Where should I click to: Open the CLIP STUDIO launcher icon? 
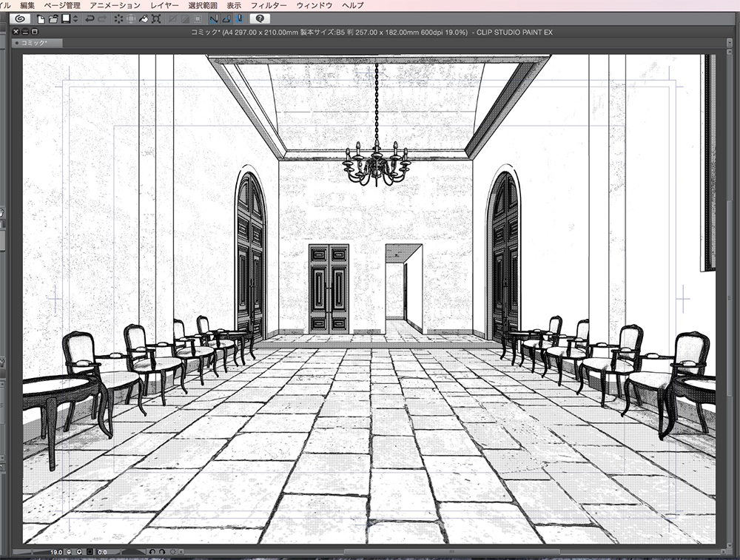20,19
